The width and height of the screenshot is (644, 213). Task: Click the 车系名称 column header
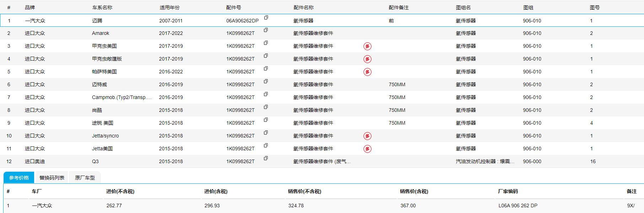[102, 7]
